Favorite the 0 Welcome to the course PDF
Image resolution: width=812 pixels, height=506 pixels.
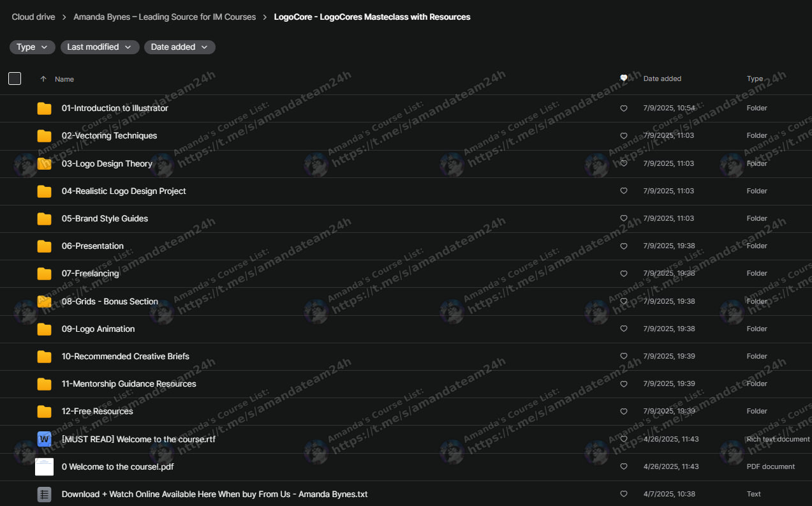pyautogui.click(x=623, y=466)
